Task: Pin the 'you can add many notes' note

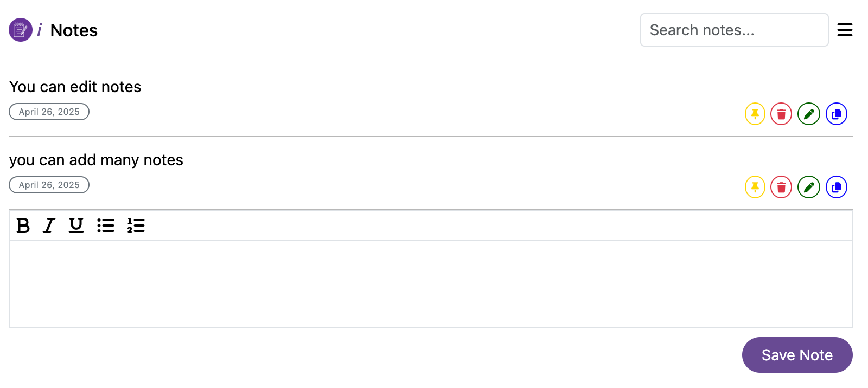Action: [x=755, y=187]
